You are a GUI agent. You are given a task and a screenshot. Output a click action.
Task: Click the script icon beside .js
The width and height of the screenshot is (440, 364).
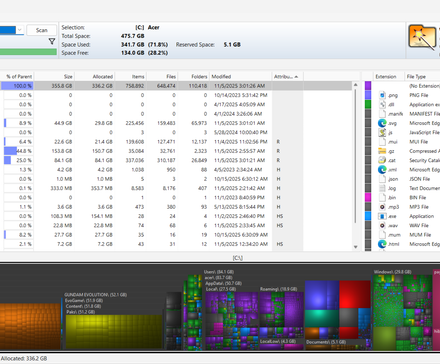click(382, 133)
